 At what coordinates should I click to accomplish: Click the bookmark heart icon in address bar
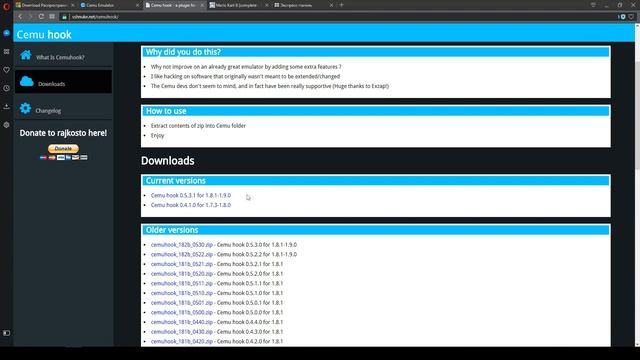point(631,17)
